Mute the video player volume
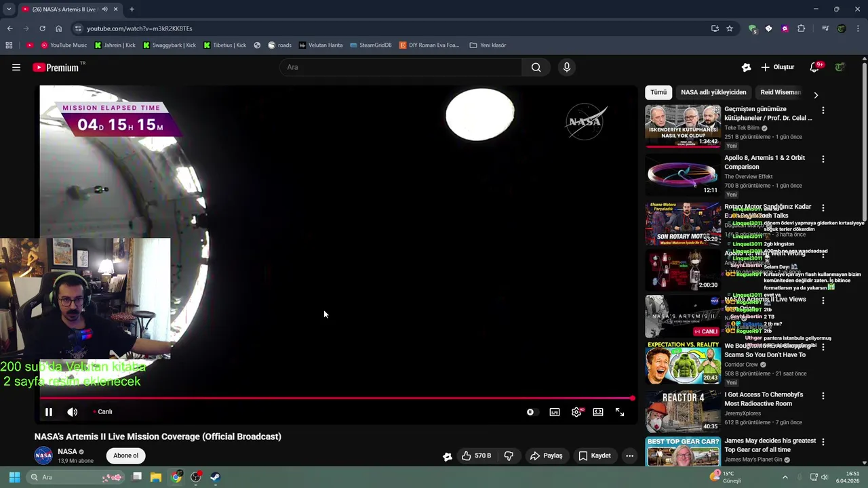 73,411
